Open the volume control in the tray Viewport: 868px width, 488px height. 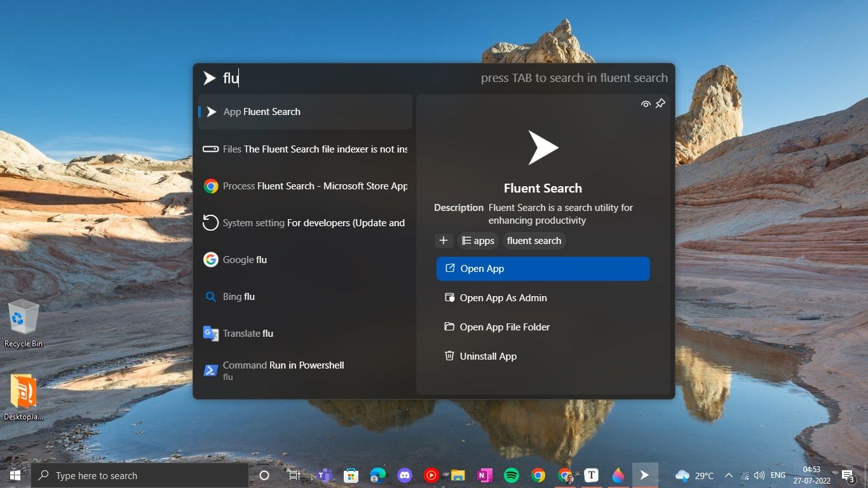pos(759,475)
